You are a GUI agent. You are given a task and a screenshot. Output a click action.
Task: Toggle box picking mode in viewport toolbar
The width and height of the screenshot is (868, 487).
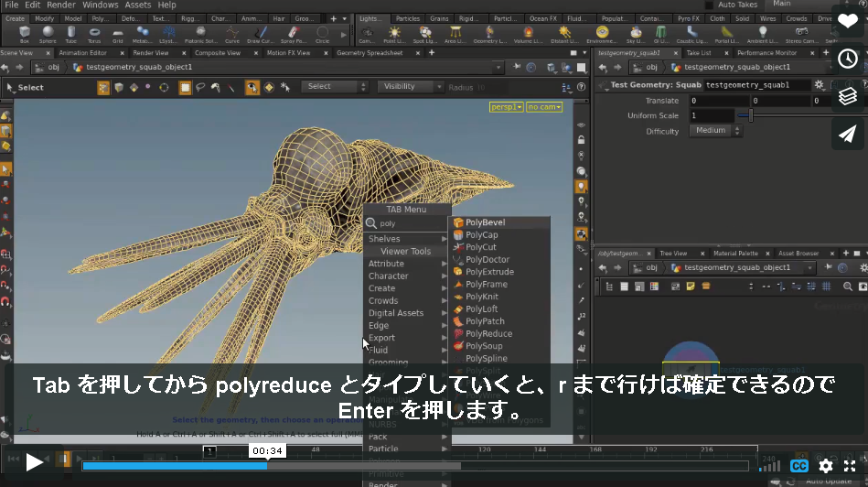tap(185, 88)
